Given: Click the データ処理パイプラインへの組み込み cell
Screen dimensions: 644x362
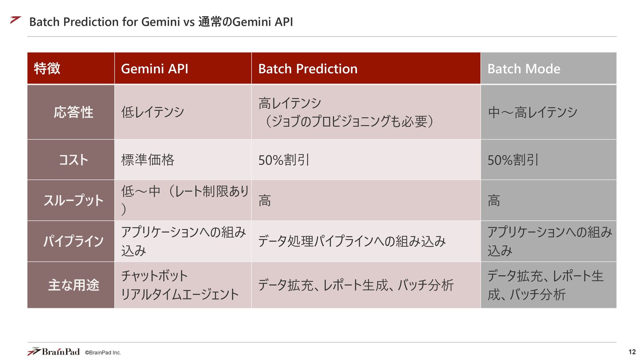Looking at the screenshot, I should pyautogui.click(x=366, y=241).
